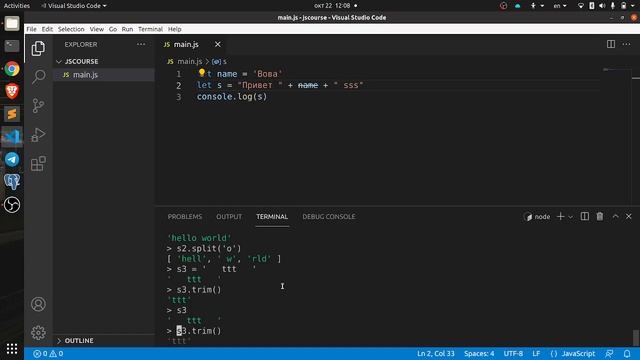Select main.js in the Explorer tree
Image resolution: width=640 pixels, height=360 pixels.
pyautogui.click(x=104, y=75)
